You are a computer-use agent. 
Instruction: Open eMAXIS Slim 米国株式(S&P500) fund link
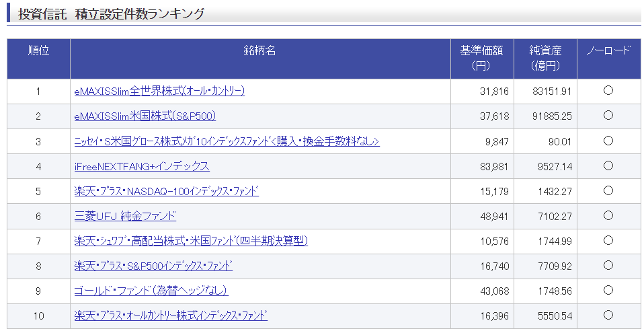[145, 116]
